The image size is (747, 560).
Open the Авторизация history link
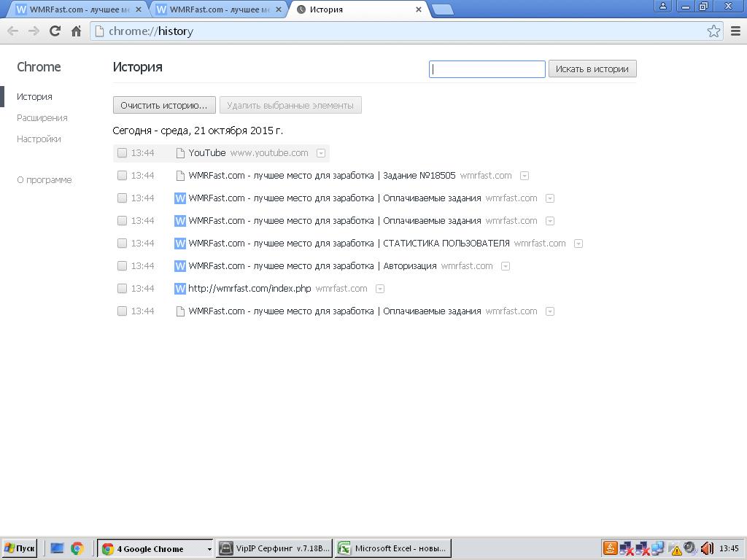312,265
